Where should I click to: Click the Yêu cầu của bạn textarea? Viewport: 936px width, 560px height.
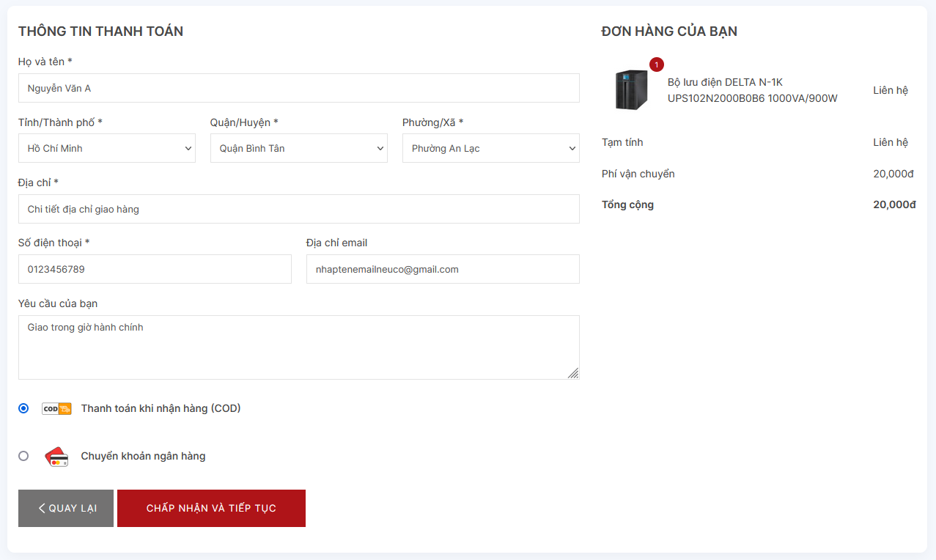pyautogui.click(x=299, y=347)
